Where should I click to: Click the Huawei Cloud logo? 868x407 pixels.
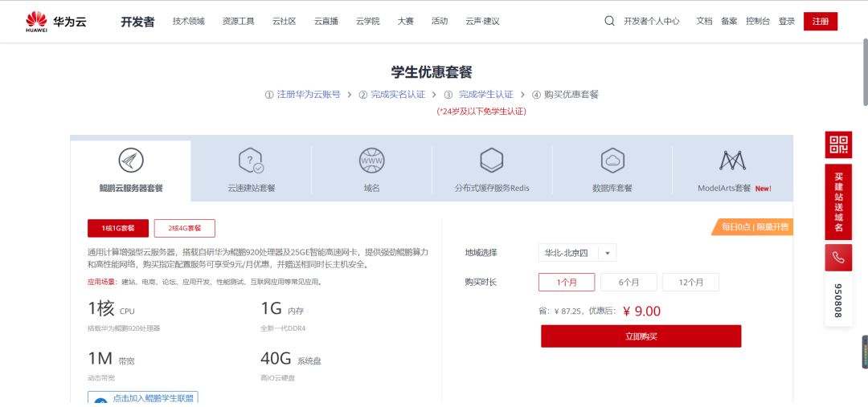tap(55, 22)
